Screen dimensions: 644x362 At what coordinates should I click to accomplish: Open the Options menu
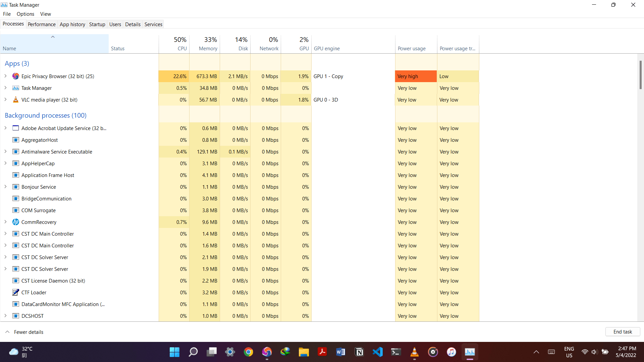click(25, 14)
